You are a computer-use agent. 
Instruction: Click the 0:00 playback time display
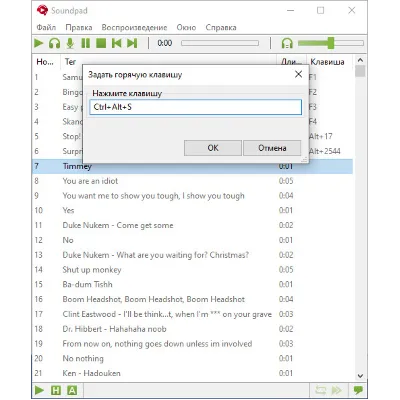tap(165, 43)
